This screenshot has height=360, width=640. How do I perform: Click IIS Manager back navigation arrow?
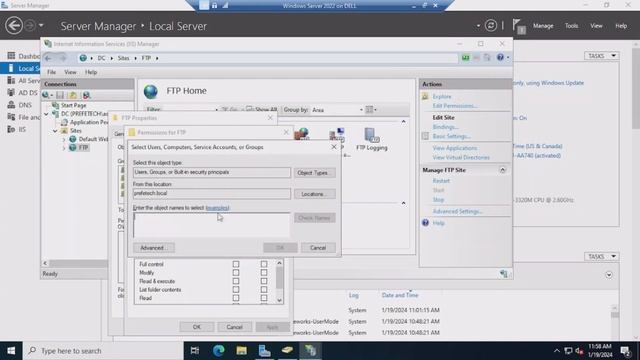(x=48, y=58)
